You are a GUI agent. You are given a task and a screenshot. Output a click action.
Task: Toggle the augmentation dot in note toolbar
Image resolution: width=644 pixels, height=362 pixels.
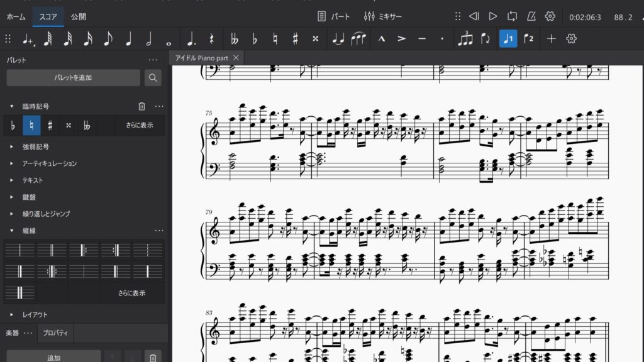click(191, 38)
